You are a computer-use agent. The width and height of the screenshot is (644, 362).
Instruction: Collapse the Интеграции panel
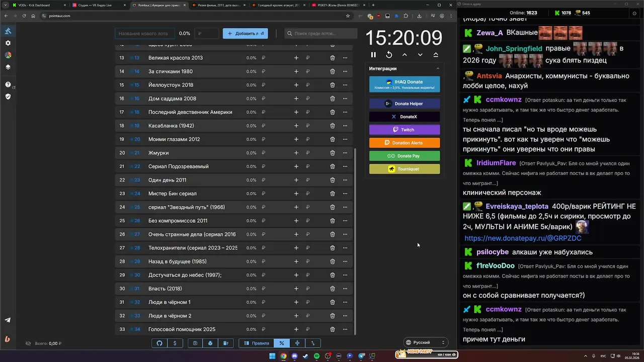point(438,68)
